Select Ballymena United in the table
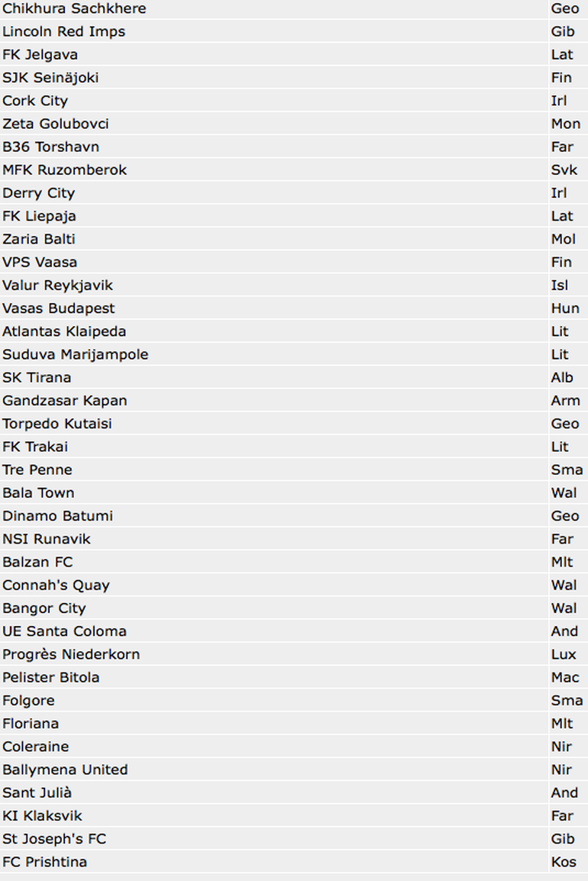Viewport: 588px width, 881px height. click(x=65, y=770)
